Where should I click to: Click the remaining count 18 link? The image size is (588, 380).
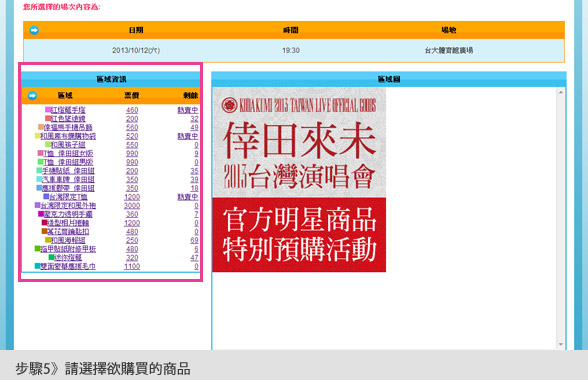[194, 188]
